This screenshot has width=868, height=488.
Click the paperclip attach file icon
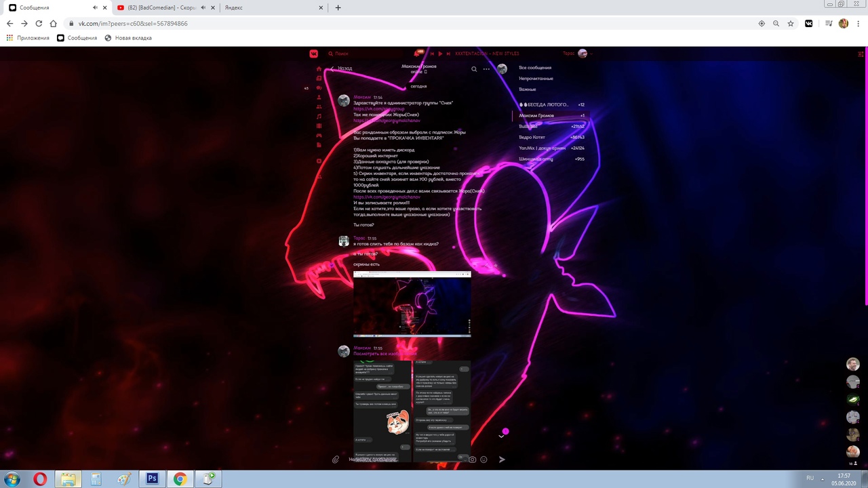pyautogui.click(x=336, y=460)
